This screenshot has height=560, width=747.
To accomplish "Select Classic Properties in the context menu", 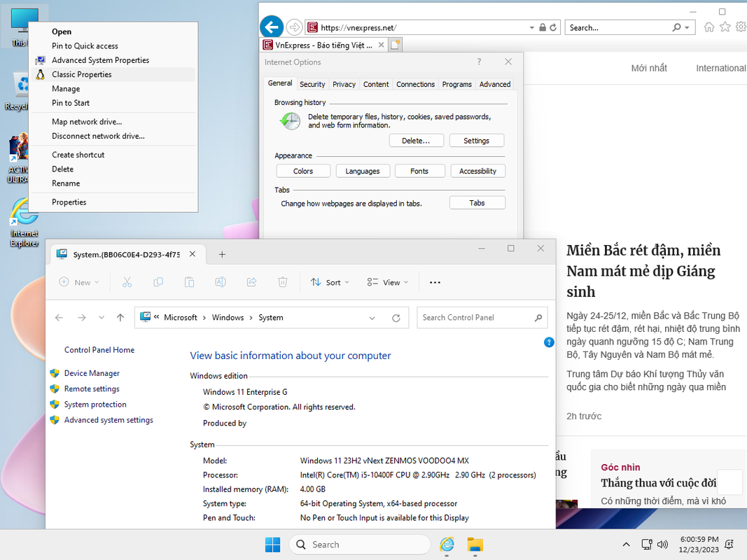I will point(113,74).
